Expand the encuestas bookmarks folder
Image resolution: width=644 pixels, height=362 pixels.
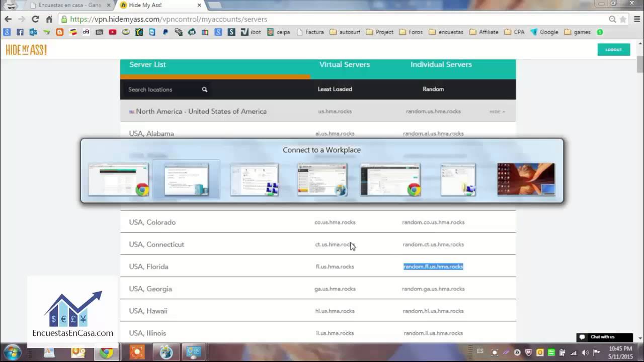[x=446, y=32]
